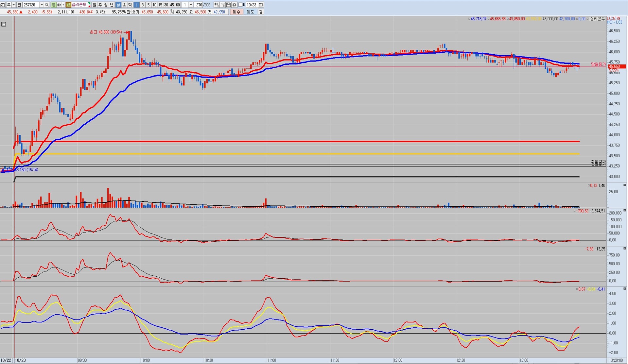628x364 pixels.
Task: Click the speaker sound icon
Action: (x=59, y=5)
